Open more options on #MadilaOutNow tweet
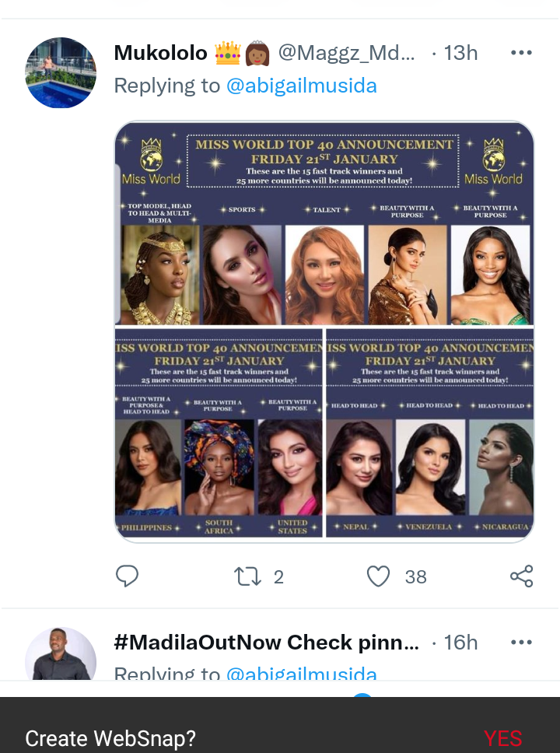Screen dimensions: 560x753 [522, 642]
